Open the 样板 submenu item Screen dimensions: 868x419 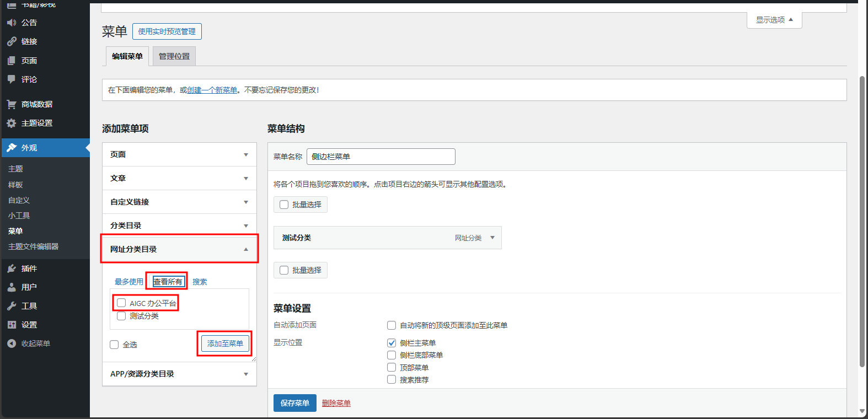click(x=15, y=185)
